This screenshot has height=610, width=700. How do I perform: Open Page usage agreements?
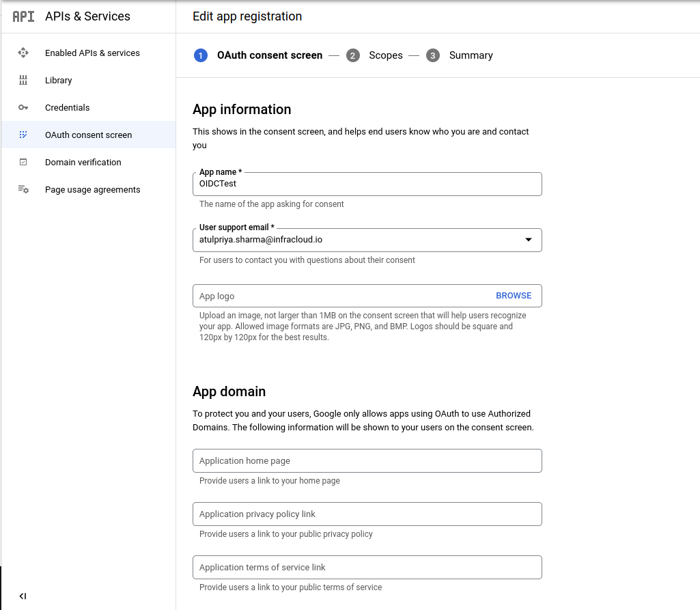(x=88, y=189)
